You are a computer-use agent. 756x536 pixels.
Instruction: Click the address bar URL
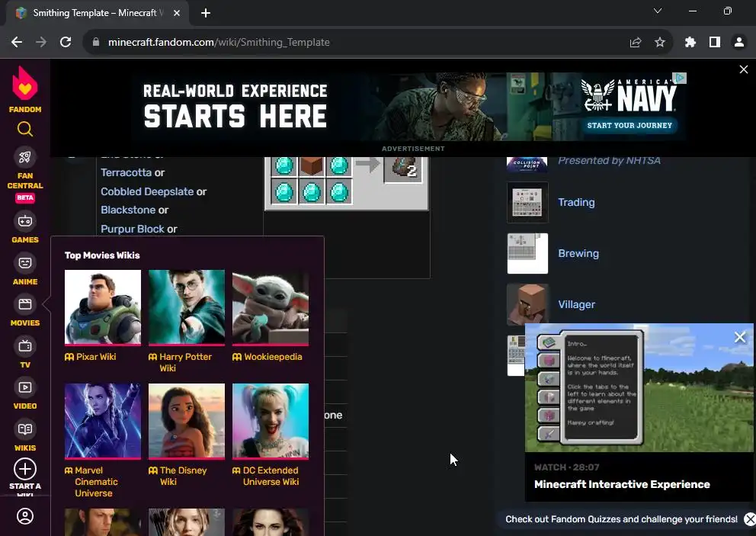219,43
